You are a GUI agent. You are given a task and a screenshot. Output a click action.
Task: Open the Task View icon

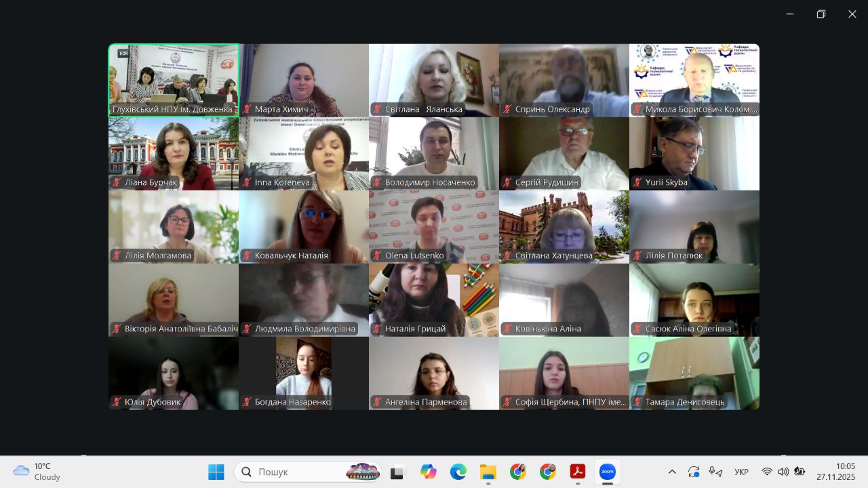[x=397, y=472]
